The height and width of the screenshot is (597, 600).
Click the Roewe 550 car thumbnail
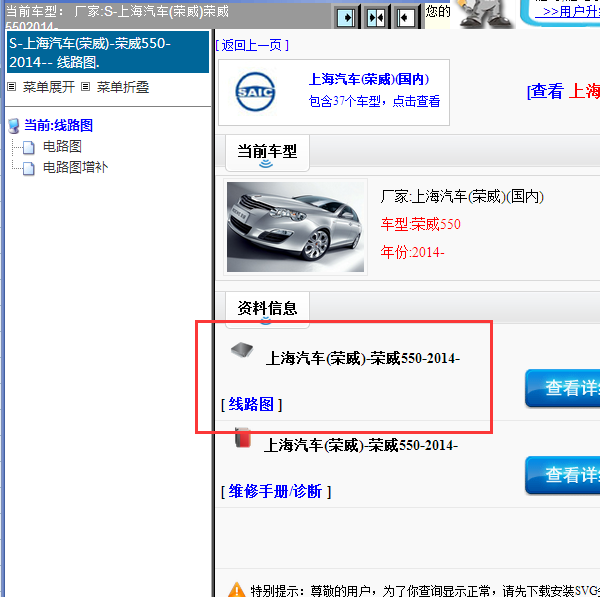tap(295, 227)
